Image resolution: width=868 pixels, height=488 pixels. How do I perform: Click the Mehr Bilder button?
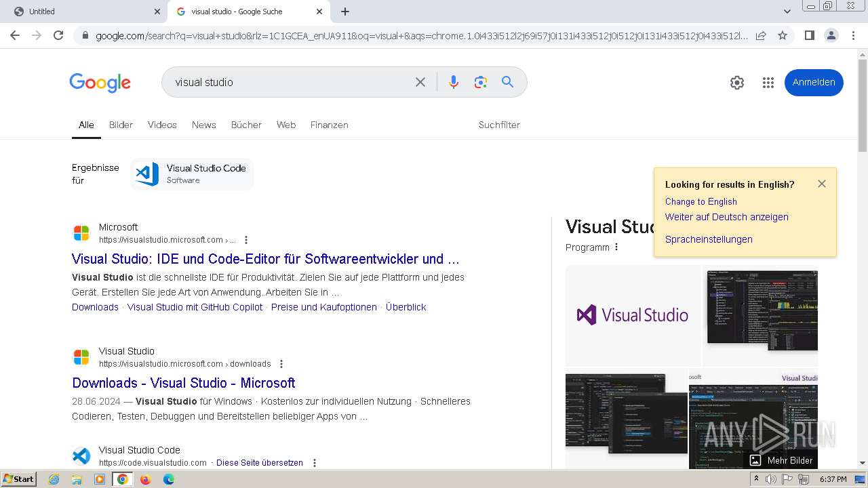(x=781, y=460)
